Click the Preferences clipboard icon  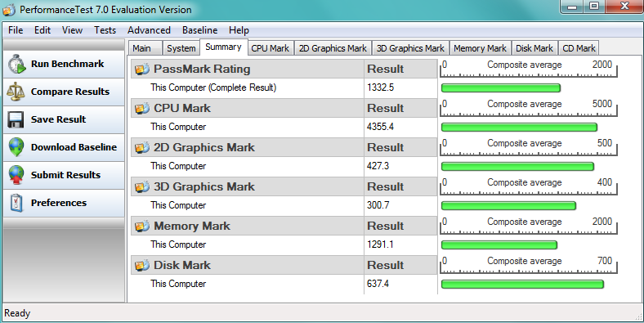pyautogui.click(x=16, y=203)
